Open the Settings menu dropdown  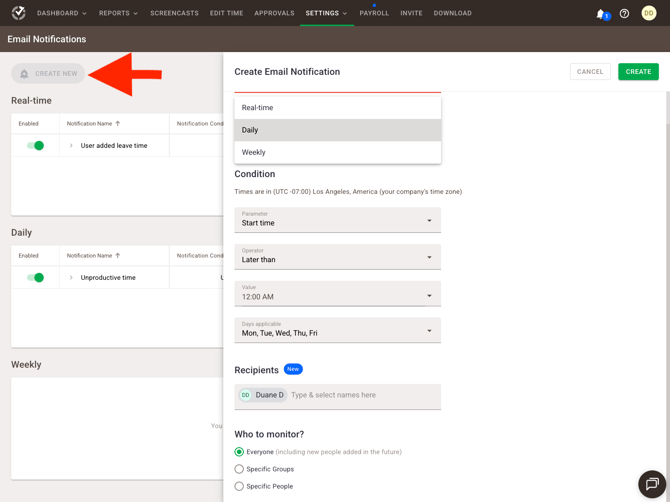(326, 13)
